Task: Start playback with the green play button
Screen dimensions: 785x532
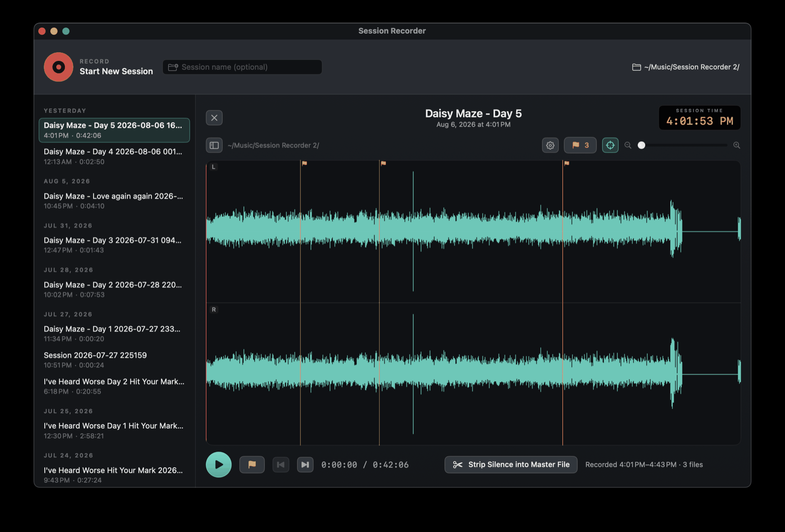Action: 219,465
